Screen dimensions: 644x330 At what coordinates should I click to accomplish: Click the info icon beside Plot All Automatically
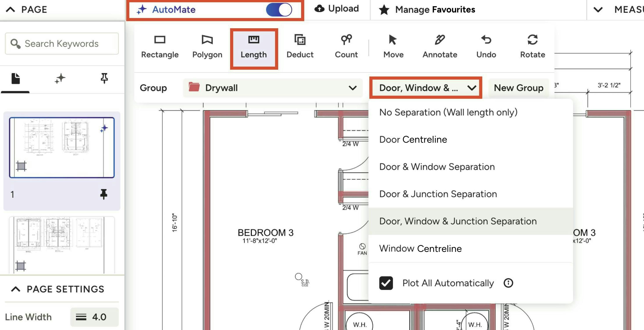coord(508,283)
